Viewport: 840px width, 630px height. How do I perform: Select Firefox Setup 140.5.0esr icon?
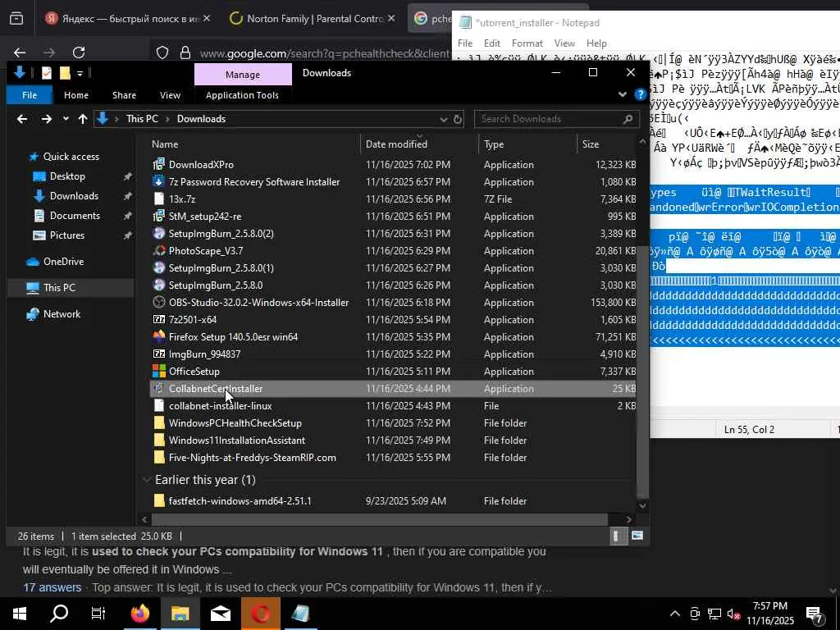point(158,336)
